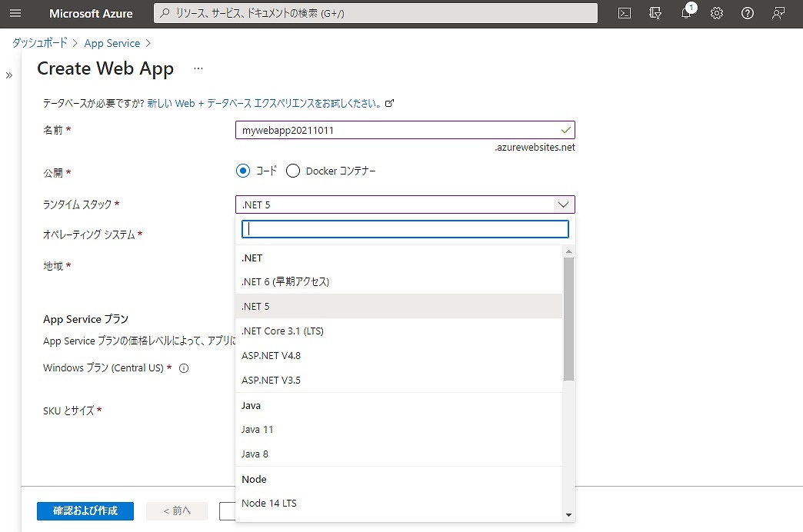Open the directory and subscription filter icon
Image resolution: width=803 pixels, height=532 pixels.
(x=655, y=13)
